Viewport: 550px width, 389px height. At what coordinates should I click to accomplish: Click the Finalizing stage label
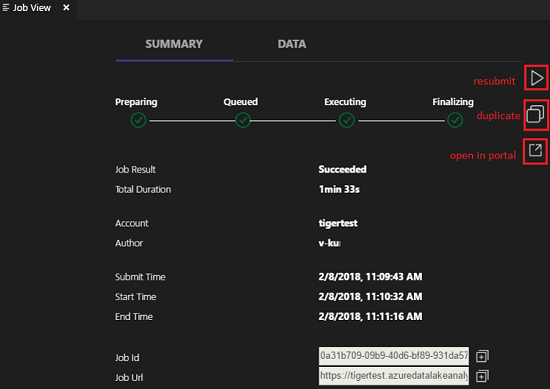(453, 102)
